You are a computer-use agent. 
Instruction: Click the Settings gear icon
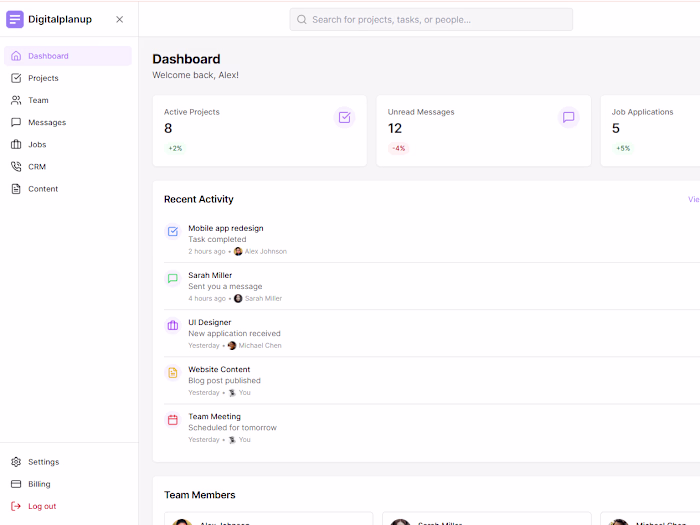coord(16,462)
